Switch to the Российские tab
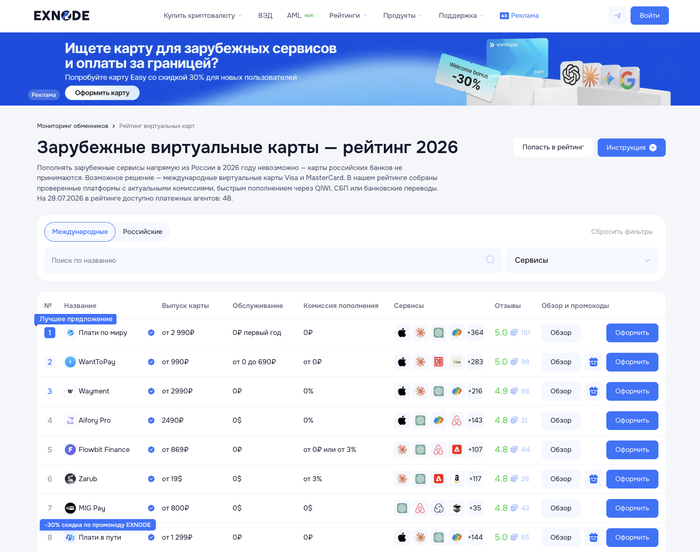The image size is (700, 552). click(142, 232)
